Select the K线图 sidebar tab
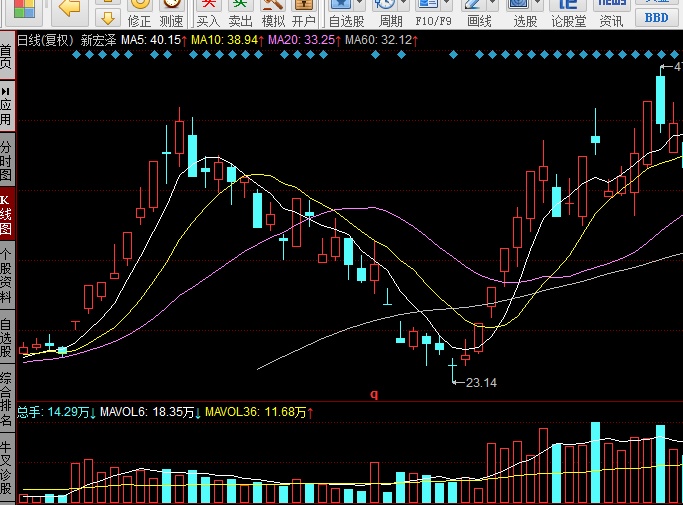Screen dimensions: 683x505 point(7,214)
